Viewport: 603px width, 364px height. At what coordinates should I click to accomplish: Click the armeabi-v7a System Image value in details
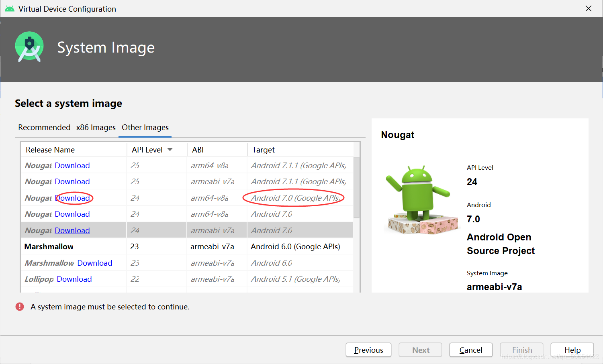[494, 287]
